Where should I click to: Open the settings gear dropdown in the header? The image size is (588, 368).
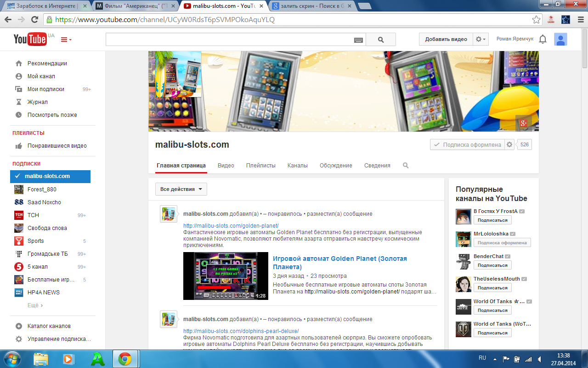[481, 39]
